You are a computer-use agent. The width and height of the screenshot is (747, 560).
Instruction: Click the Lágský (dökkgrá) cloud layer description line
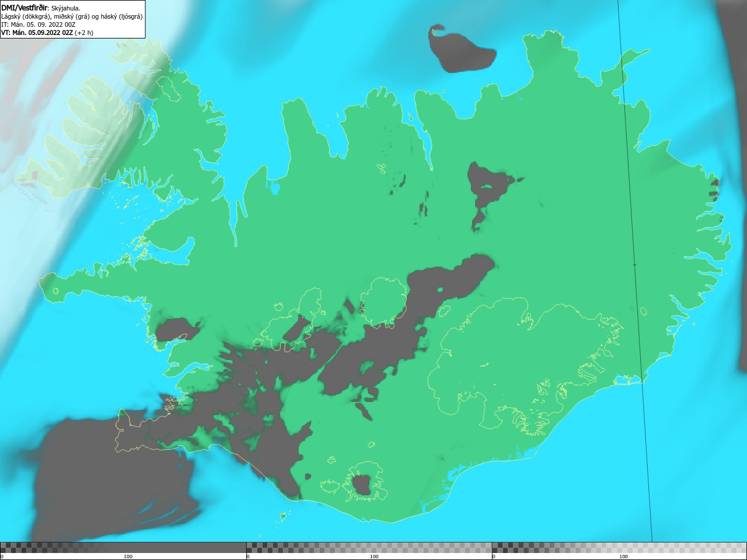tap(72, 16)
